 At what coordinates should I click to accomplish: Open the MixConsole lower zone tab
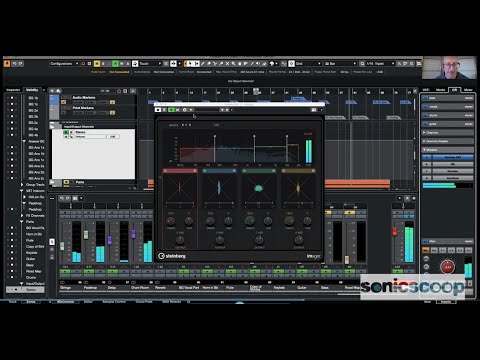pos(65,301)
